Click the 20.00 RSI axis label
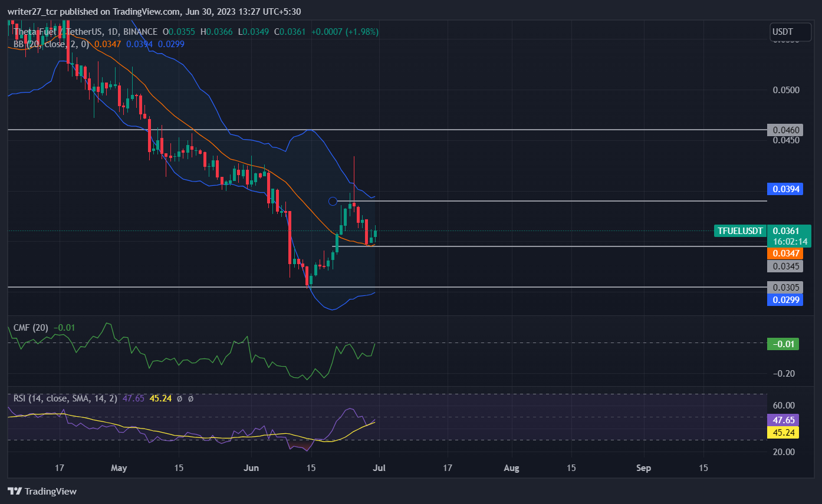This screenshot has width=822, height=504. (784, 452)
